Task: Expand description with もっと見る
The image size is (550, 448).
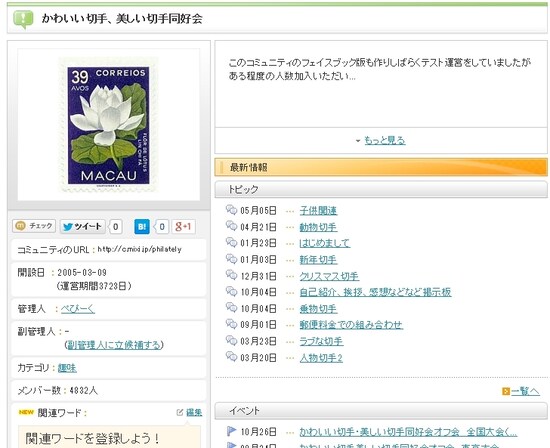Action: (384, 140)
